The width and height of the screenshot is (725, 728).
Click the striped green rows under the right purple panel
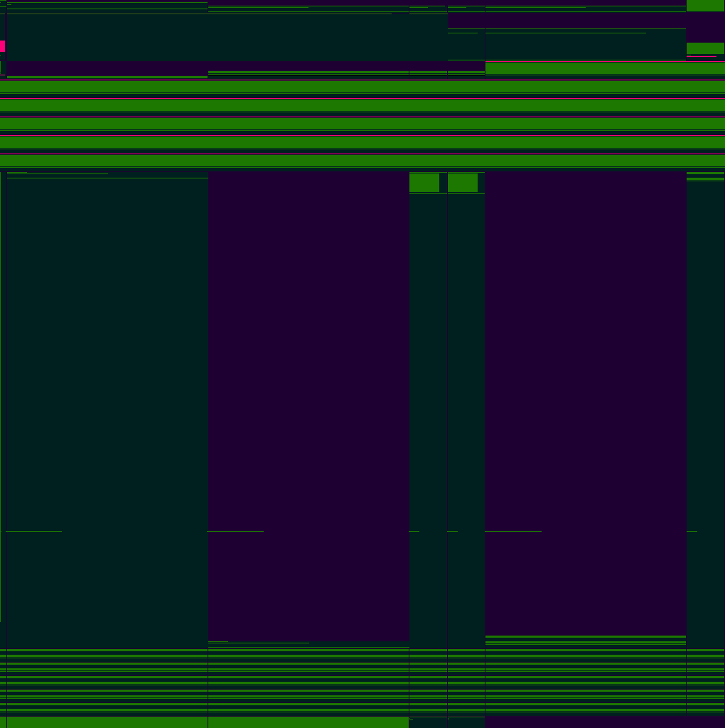pos(585,675)
